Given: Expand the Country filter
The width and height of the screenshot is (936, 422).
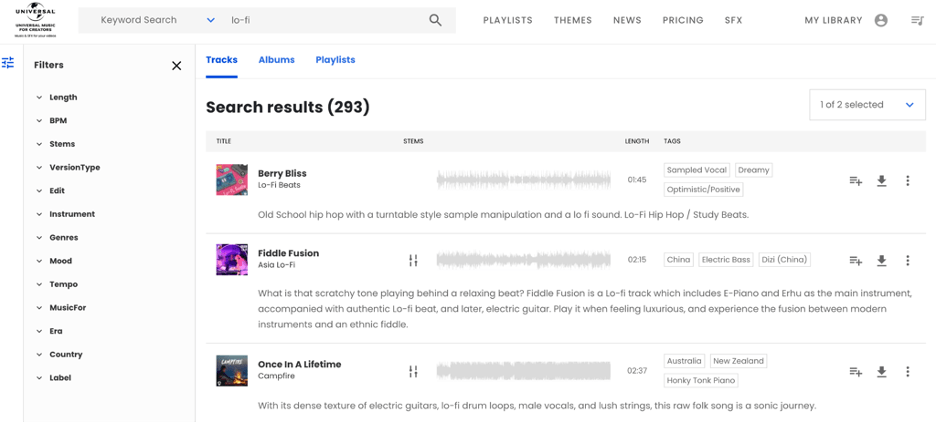Looking at the screenshot, I should point(59,354).
